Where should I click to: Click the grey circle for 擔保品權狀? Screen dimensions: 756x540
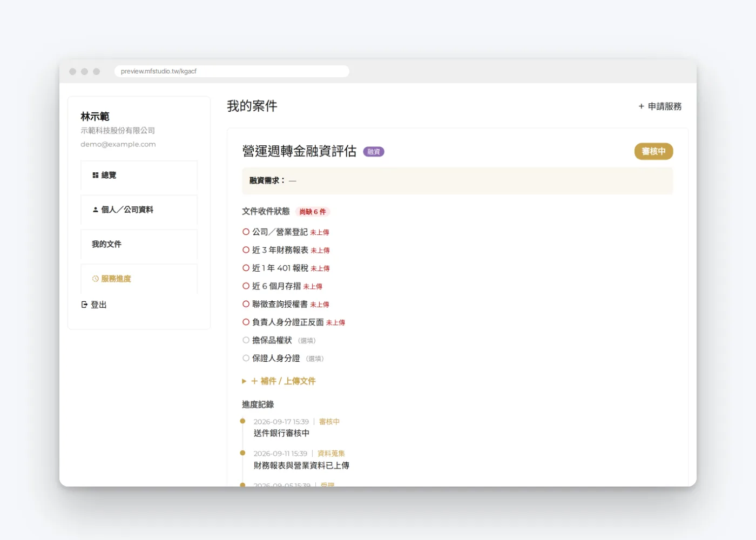pos(246,340)
